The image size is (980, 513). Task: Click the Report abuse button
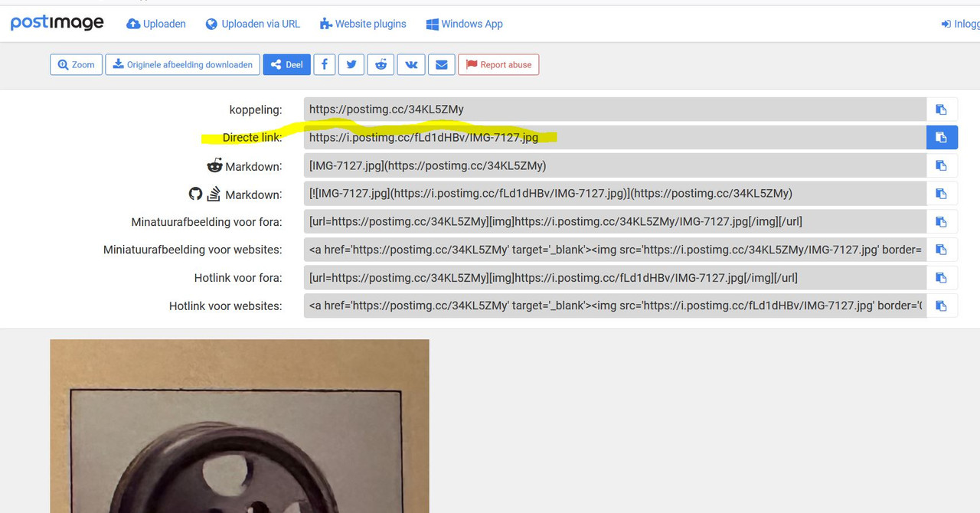498,64
